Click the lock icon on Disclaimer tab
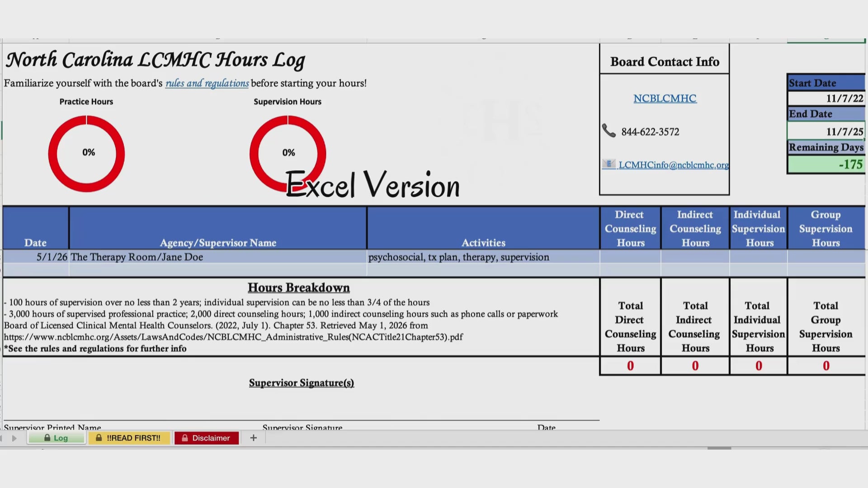 (184, 438)
